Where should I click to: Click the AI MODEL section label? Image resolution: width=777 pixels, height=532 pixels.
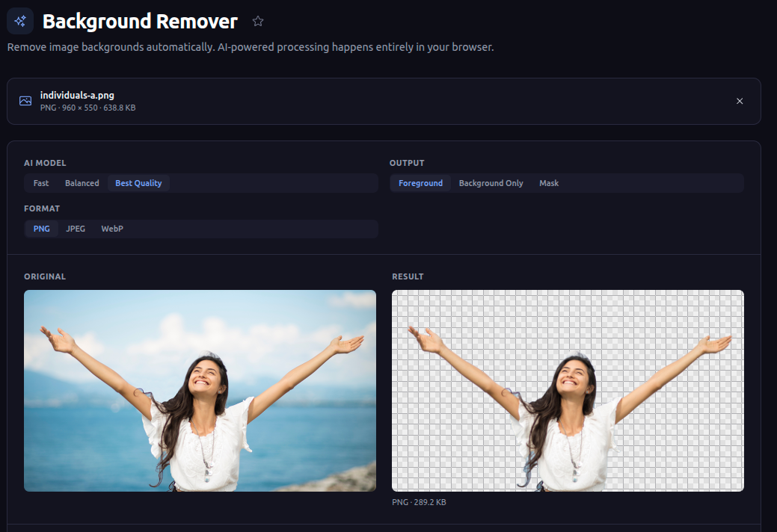coord(45,163)
